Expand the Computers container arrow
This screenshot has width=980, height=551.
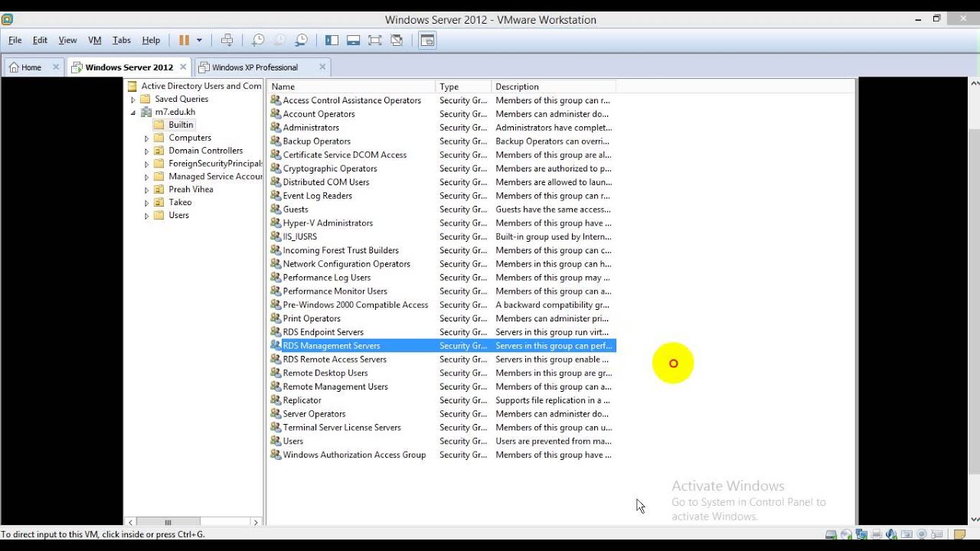pos(147,139)
